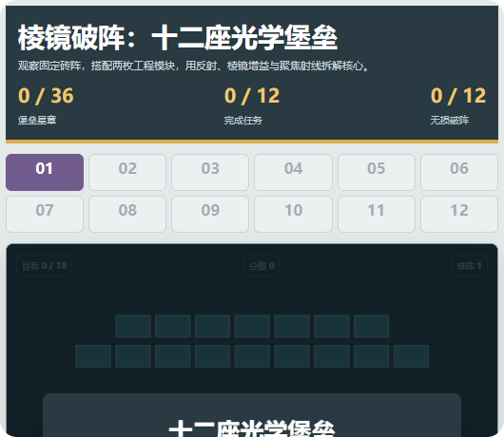Choose level 12

(459, 214)
